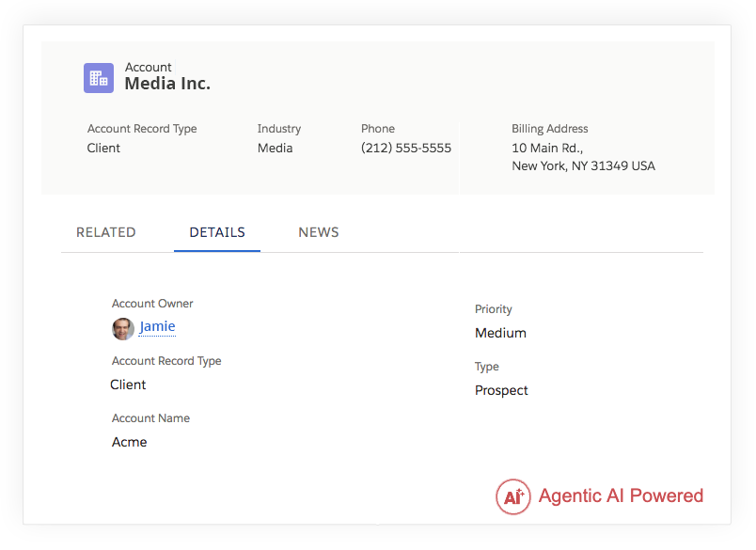This screenshot has height=550, width=756.
Task: Click the purple Account building icon
Action: pyautogui.click(x=99, y=78)
